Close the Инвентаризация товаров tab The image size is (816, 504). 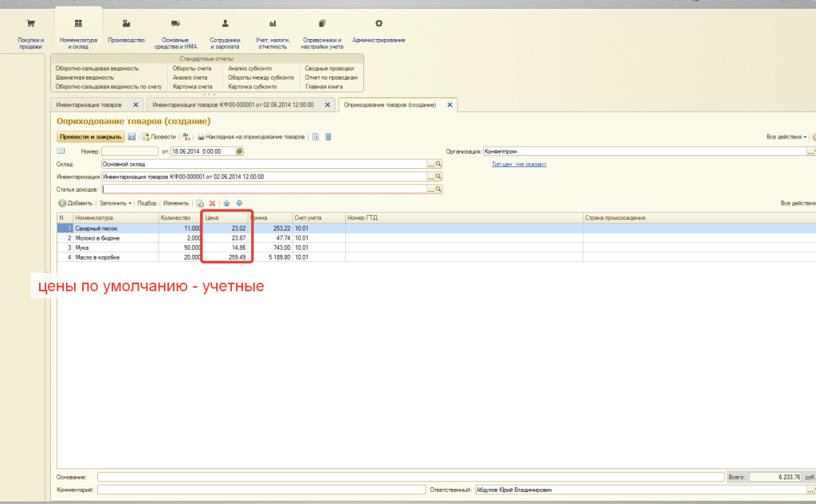[135, 104]
